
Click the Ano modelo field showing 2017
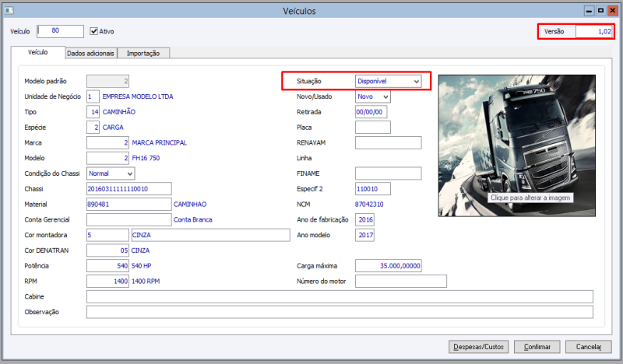click(x=364, y=235)
